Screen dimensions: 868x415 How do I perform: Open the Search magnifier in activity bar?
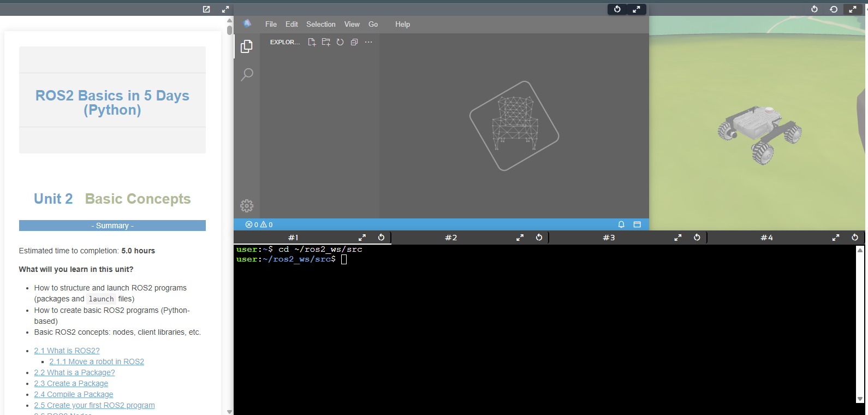coord(247,74)
